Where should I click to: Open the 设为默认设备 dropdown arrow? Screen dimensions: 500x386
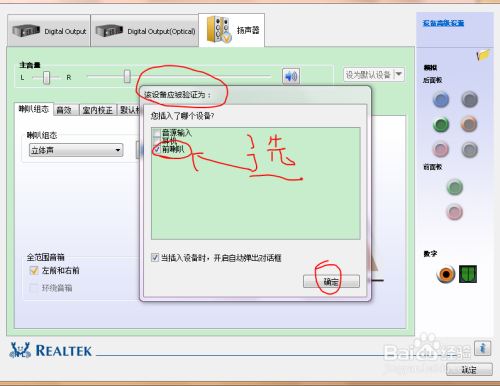pos(399,74)
